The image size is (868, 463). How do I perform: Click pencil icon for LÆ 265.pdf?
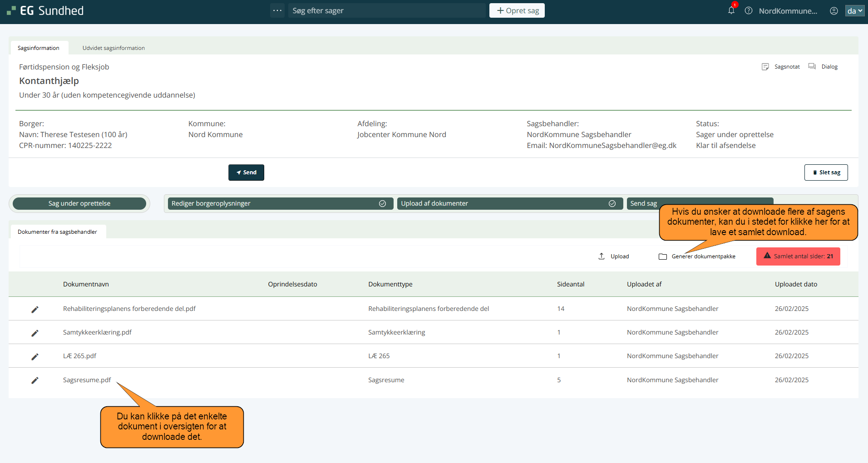pyautogui.click(x=35, y=356)
